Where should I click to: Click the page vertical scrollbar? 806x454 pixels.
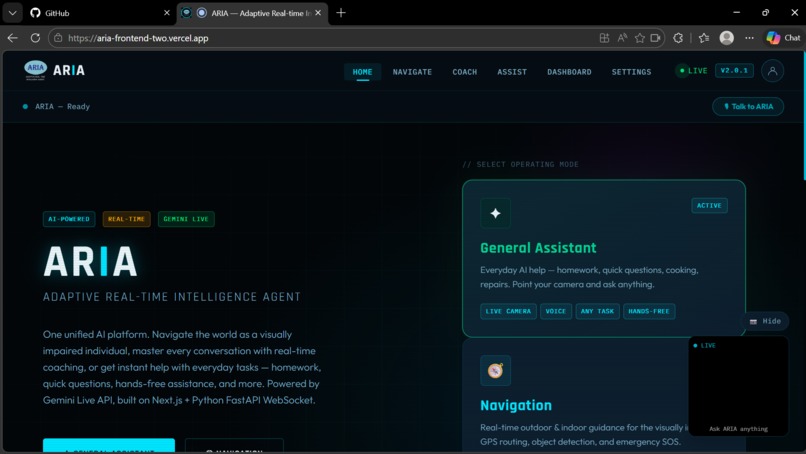click(x=804, y=116)
